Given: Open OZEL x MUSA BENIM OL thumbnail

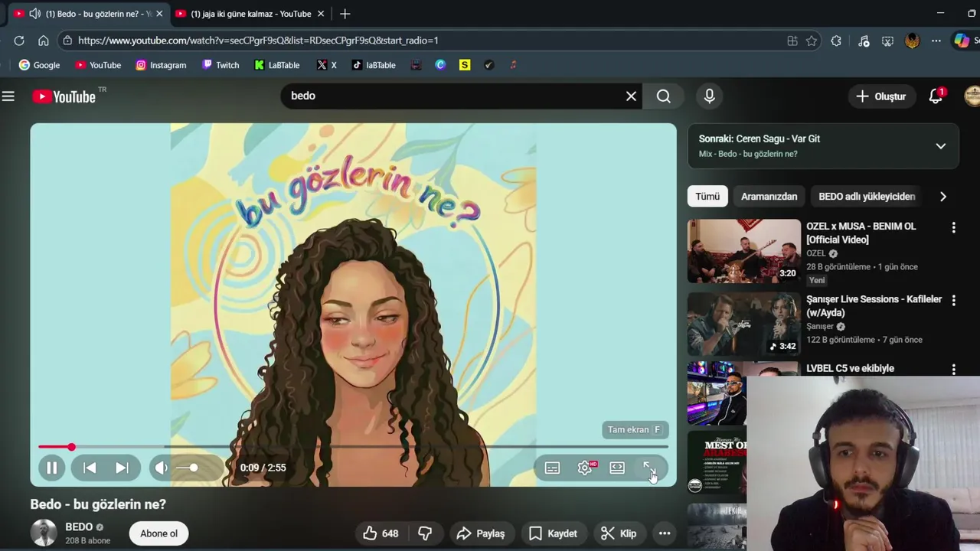Looking at the screenshot, I should [x=744, y=251].
